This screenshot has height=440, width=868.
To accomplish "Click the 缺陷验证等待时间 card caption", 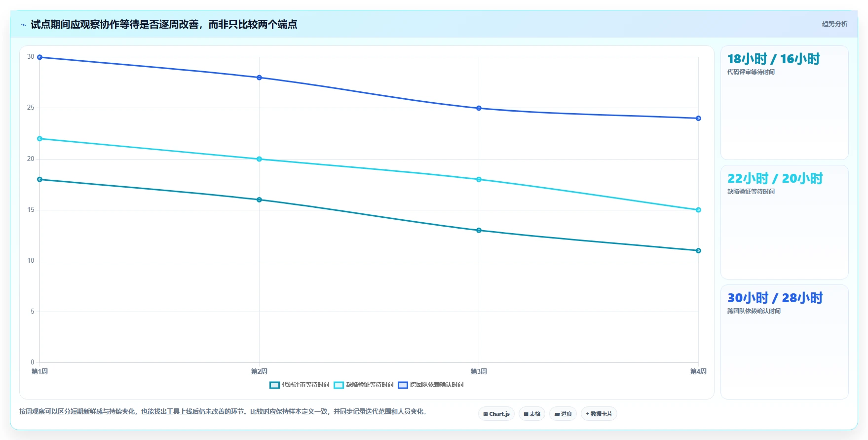I will pos(751,192).
